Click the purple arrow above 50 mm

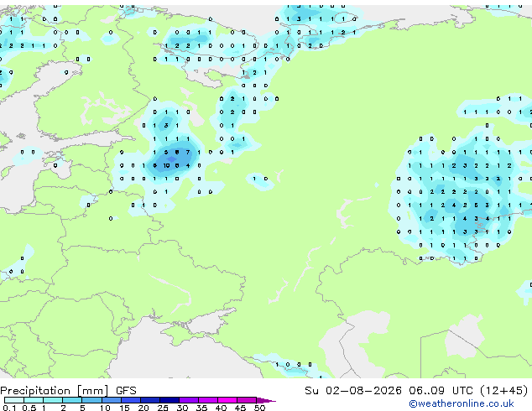[x=266, y=400]
